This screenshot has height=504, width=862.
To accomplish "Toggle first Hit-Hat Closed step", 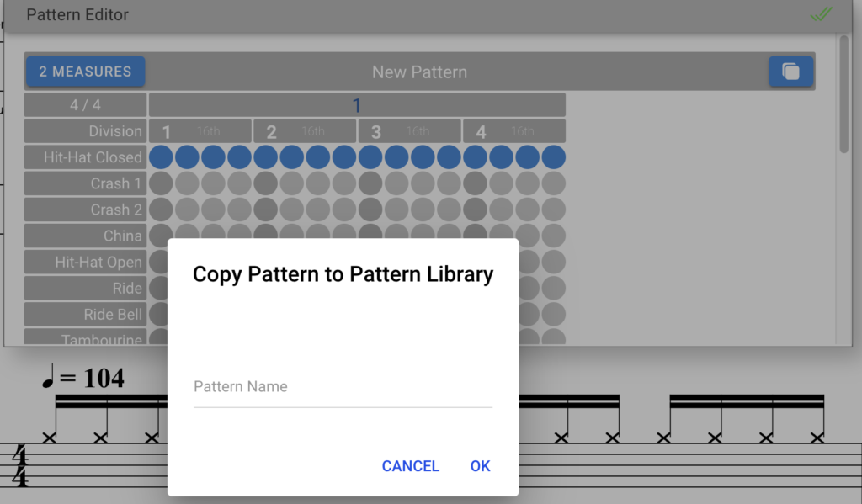I will click(x=162, y=157).
